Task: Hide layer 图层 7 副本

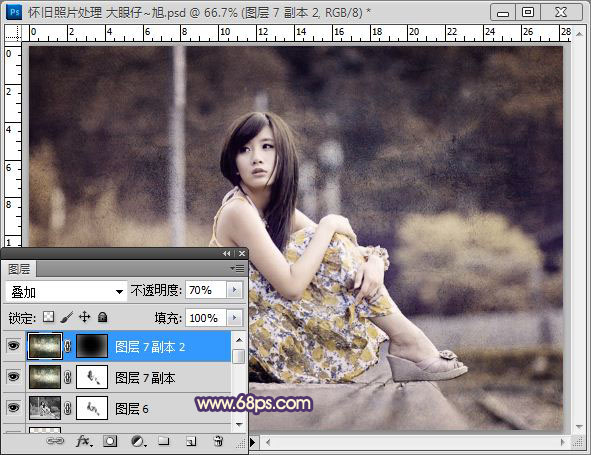Action: pyautogui.click(x=14, y=377)
